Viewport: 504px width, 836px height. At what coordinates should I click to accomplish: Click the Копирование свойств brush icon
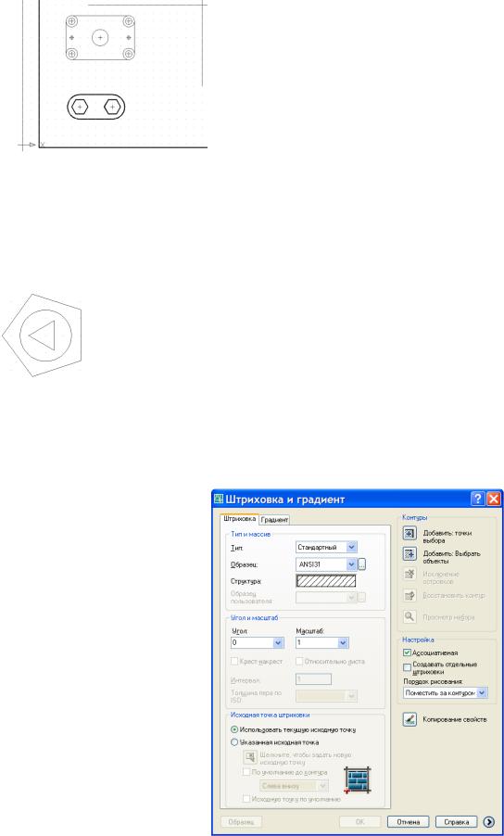pyautogui.click(x=409, y=720)
